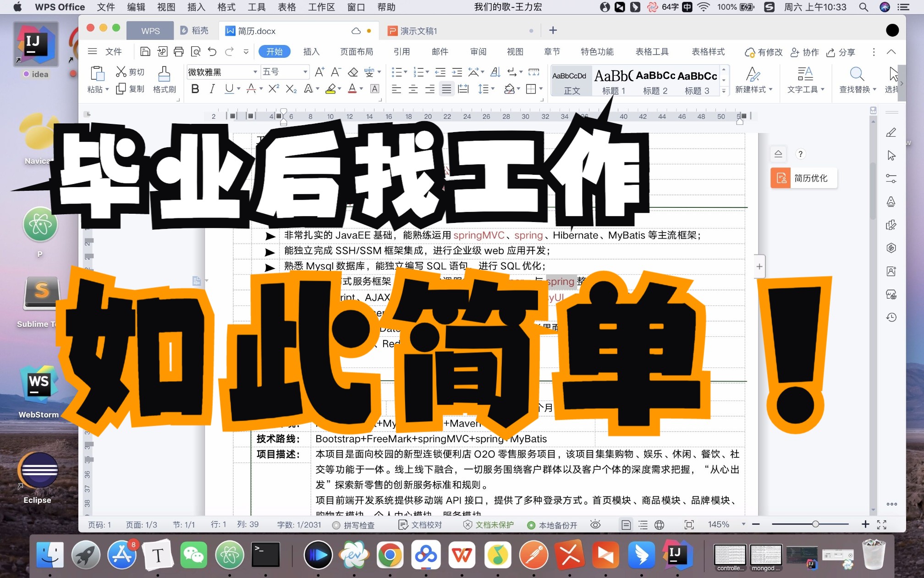
Task: Click the help question mark in side panel
Action: click(x=800, y=154)
